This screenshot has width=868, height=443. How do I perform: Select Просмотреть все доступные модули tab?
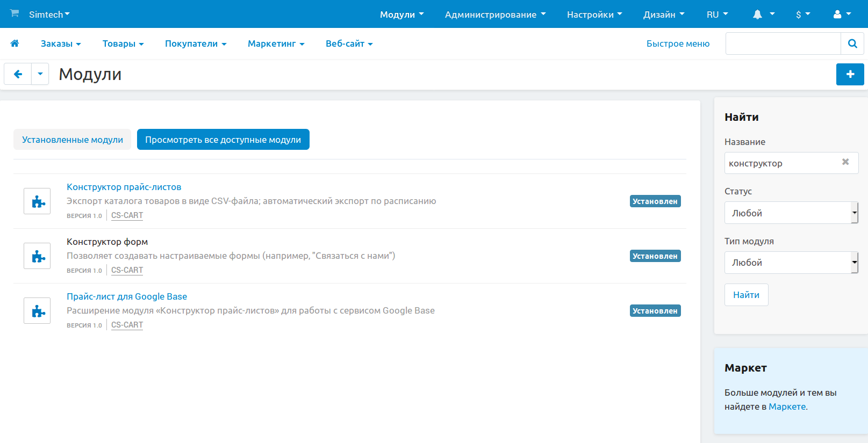point(223,140)
